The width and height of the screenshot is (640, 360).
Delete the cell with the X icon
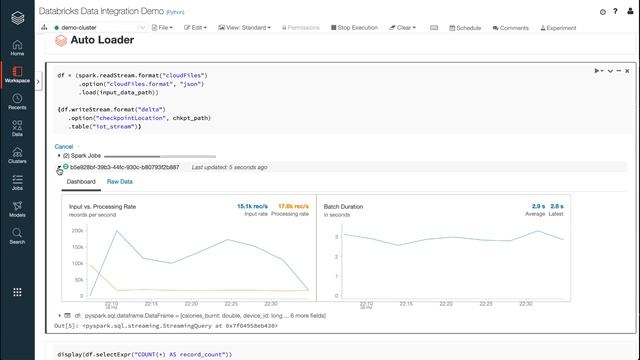point(627,71)
